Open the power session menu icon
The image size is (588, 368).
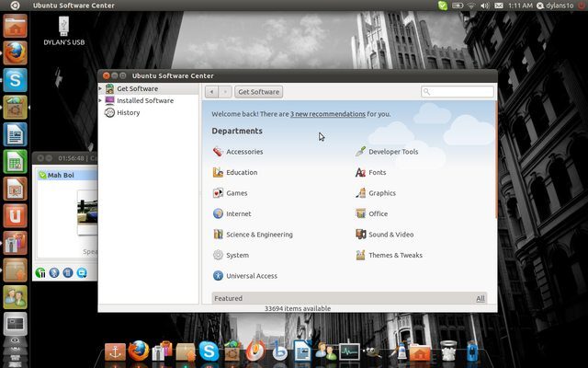pyautogui.click(x=581, y=6)
